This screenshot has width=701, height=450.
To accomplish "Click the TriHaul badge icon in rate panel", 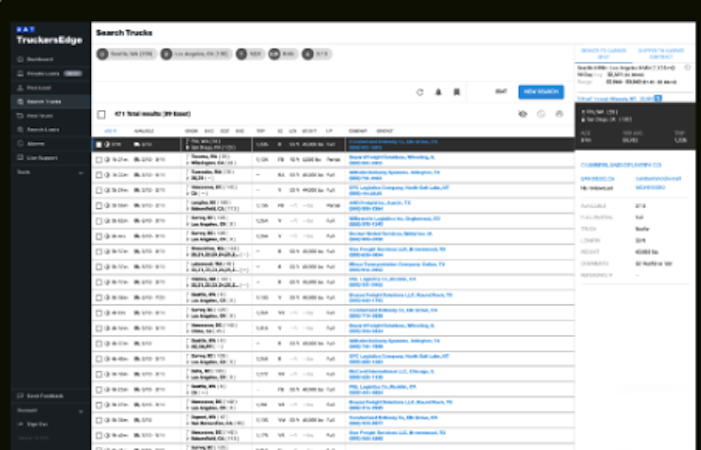I will tap(658, 98).
